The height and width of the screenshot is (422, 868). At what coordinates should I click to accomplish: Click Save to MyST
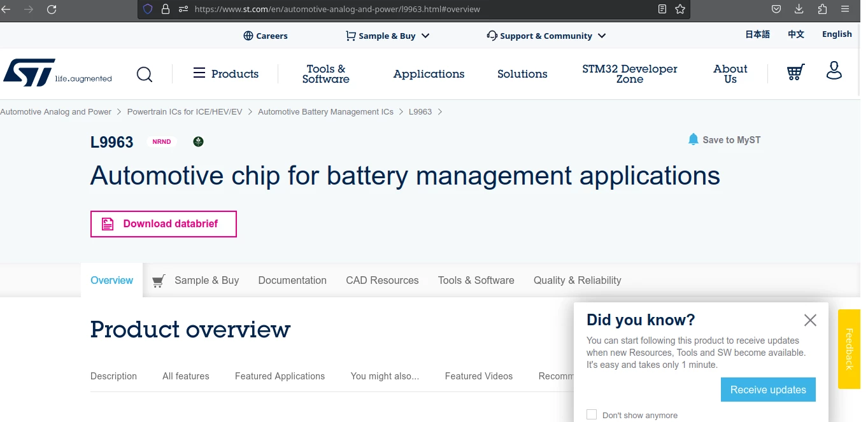[732, 140]
